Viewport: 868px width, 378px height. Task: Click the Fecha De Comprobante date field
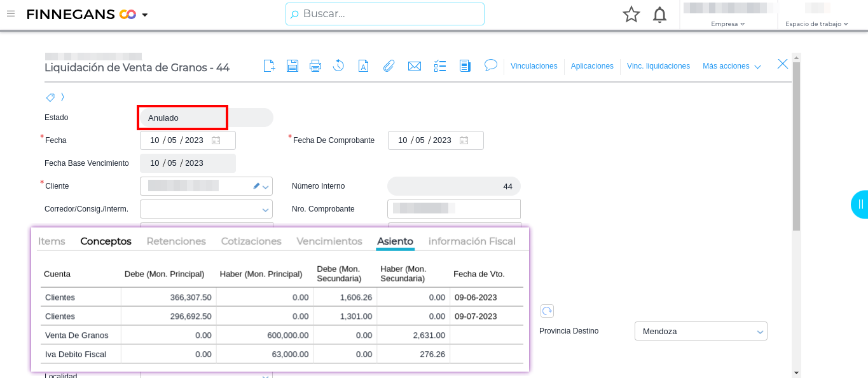tap(436, 140)
